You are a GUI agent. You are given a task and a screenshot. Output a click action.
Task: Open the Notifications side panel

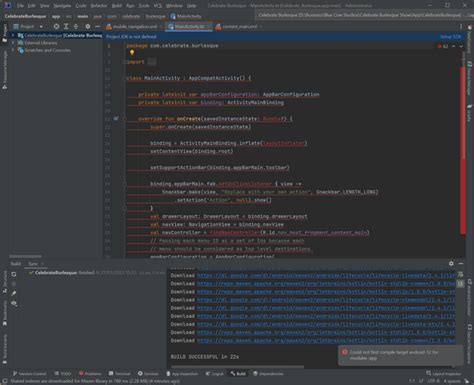point(469,39)
